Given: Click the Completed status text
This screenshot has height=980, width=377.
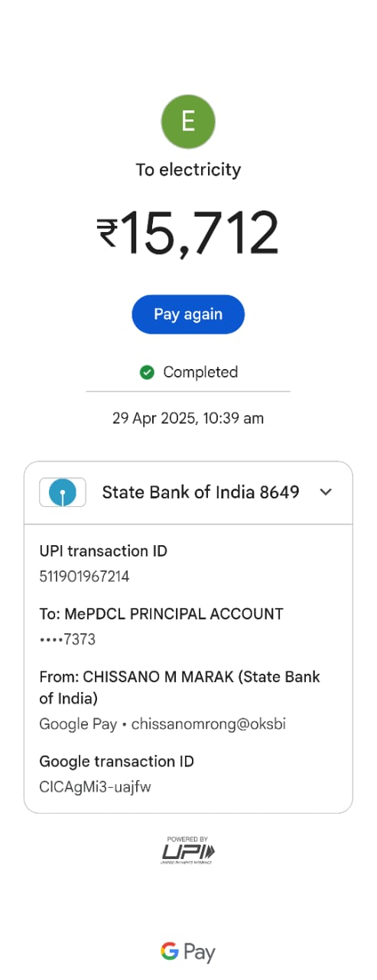Looking at the screenshot, I should 200,373.
